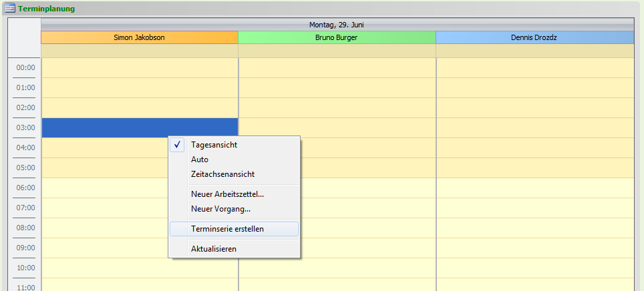Click the Terminplanung calendar icon
This screenshot has width=644, height=291.
[10, 8]
